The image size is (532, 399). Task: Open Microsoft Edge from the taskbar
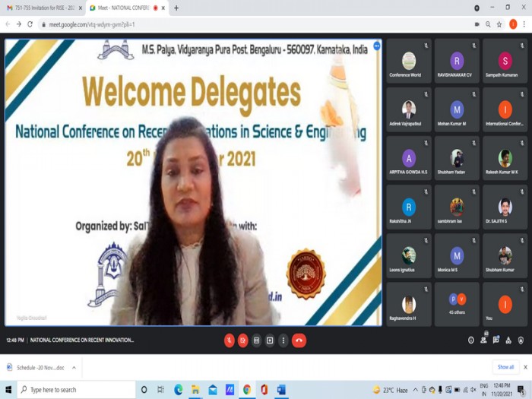(x=178, y=390)
